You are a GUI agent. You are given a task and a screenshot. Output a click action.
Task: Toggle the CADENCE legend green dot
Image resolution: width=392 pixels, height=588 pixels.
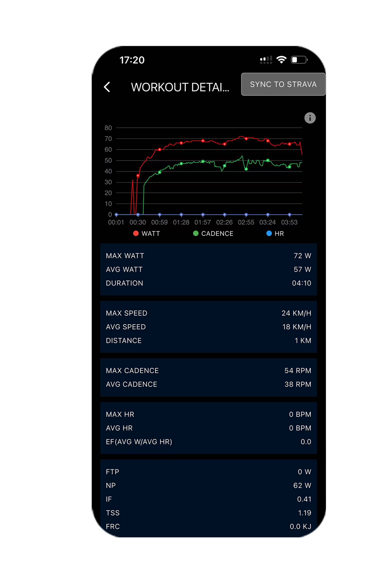tap(196, 233)
